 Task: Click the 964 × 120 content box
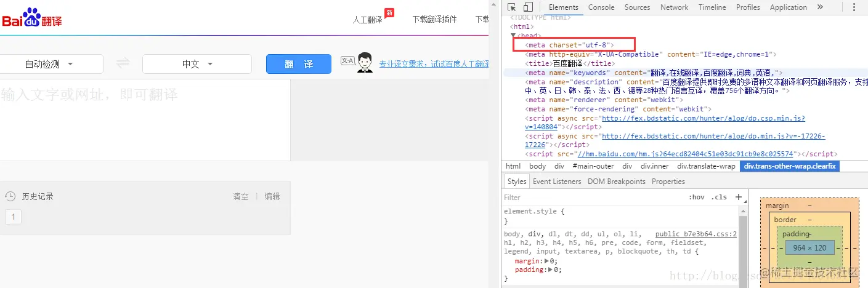[809, 247]
